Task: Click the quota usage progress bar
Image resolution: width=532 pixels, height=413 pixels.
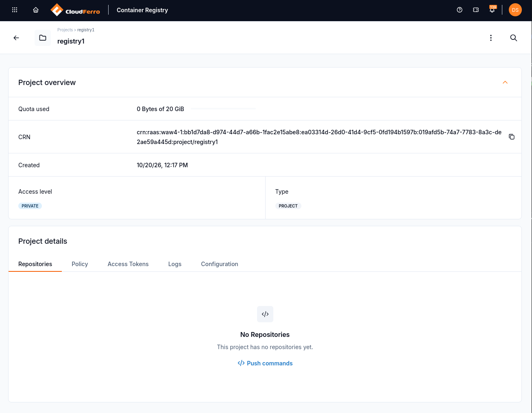Action: 223,109
